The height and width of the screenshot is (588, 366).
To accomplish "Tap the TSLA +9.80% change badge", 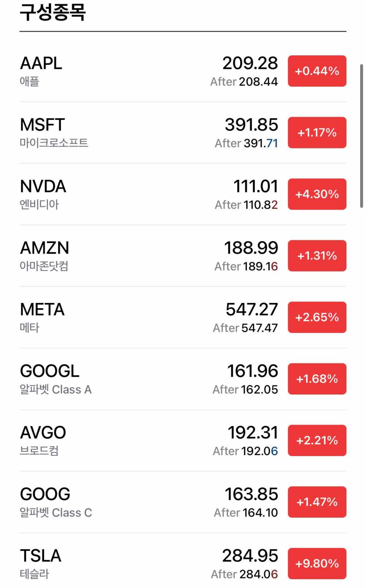I will tap(317, 563).
